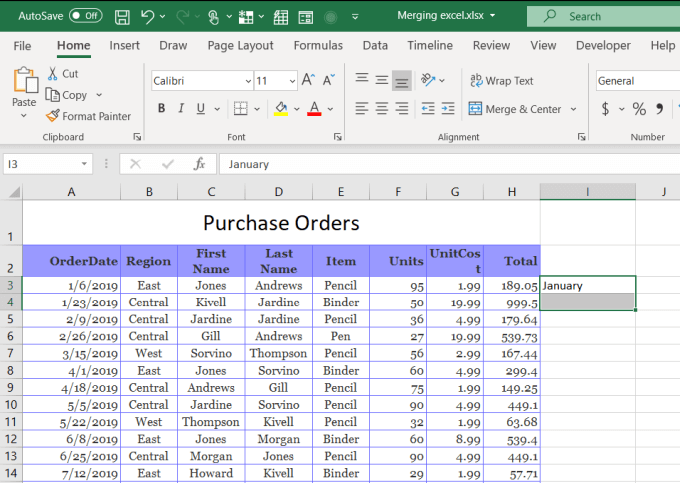
Task: Apply the yellow Fill Color swatch
Action: 280,109
